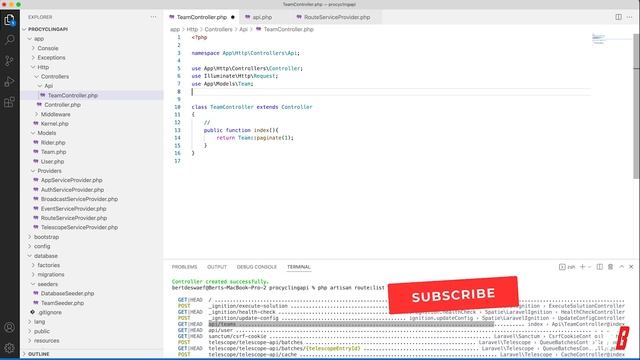Open the .gitignore file
Image resolution: width=640 pixels, height=360 pixels.
[x=50, y=312]
